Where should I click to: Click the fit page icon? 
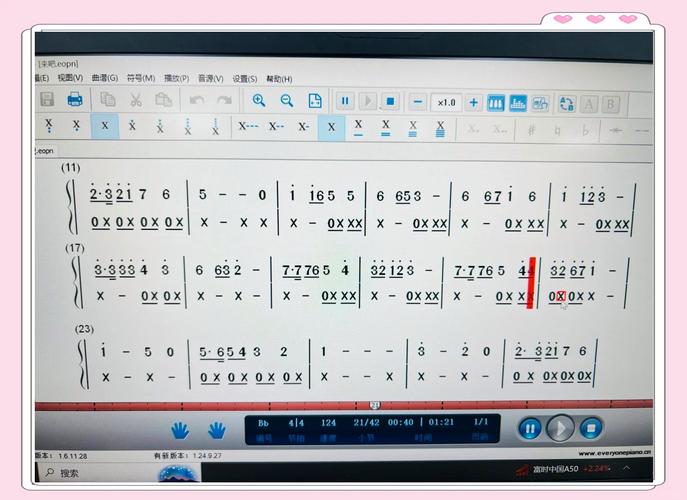315,101
